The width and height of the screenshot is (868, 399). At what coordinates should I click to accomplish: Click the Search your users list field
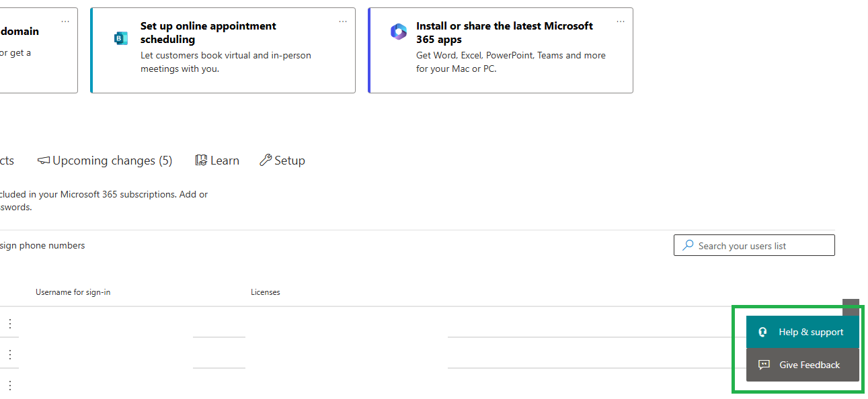pos(754,245)
